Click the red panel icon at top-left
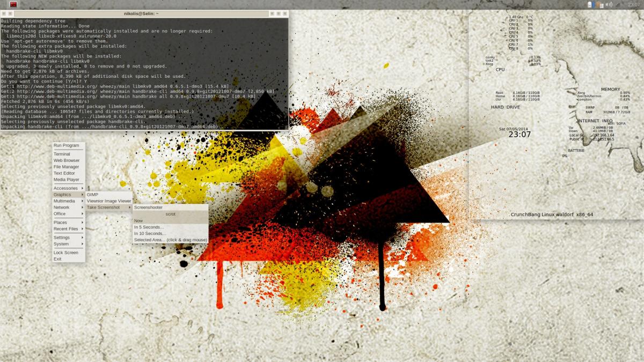The width and height of the screenshot is (644, 362). [x=13, y=4]
